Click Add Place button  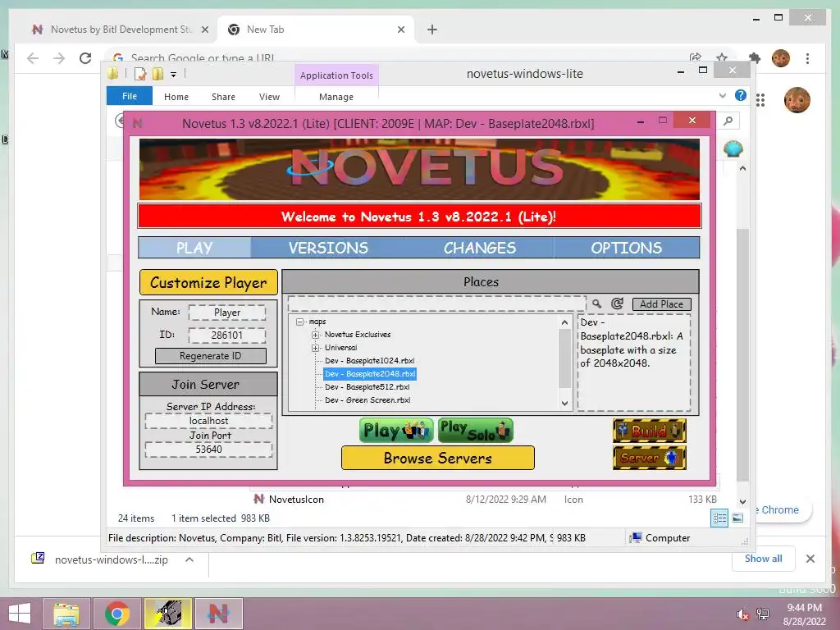pyautogui.click(x=662, y=304)
